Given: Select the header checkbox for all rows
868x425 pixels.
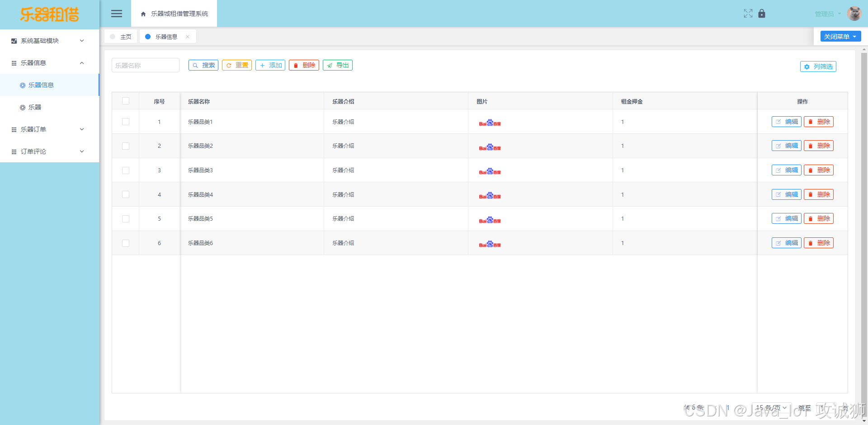Looking at the screenshot, I should 126,101.
